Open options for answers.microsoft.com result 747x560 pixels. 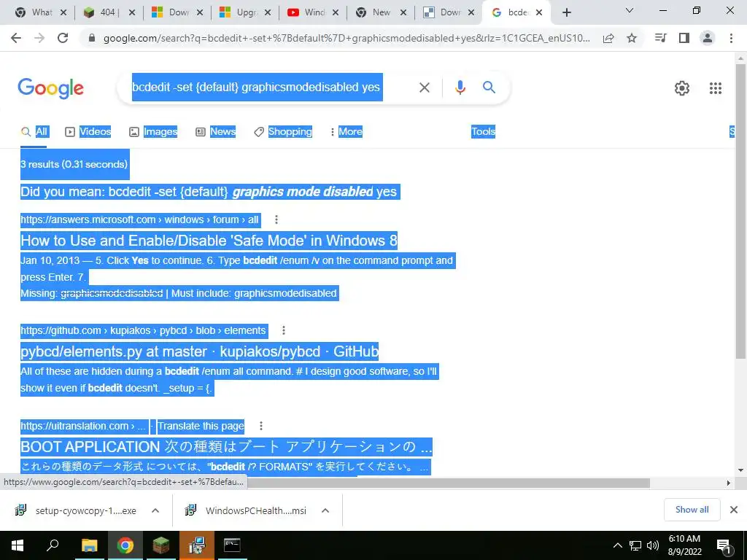(x=276, y=219)
